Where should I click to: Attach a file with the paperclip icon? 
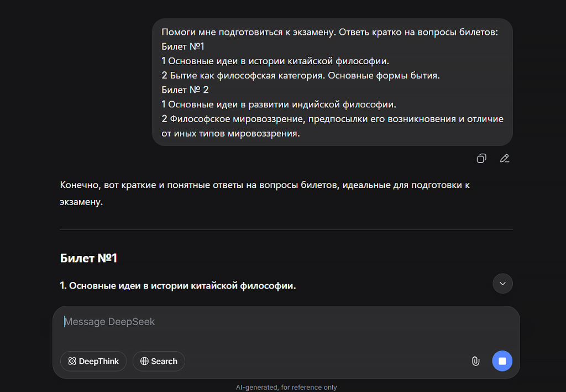point(475,361)
